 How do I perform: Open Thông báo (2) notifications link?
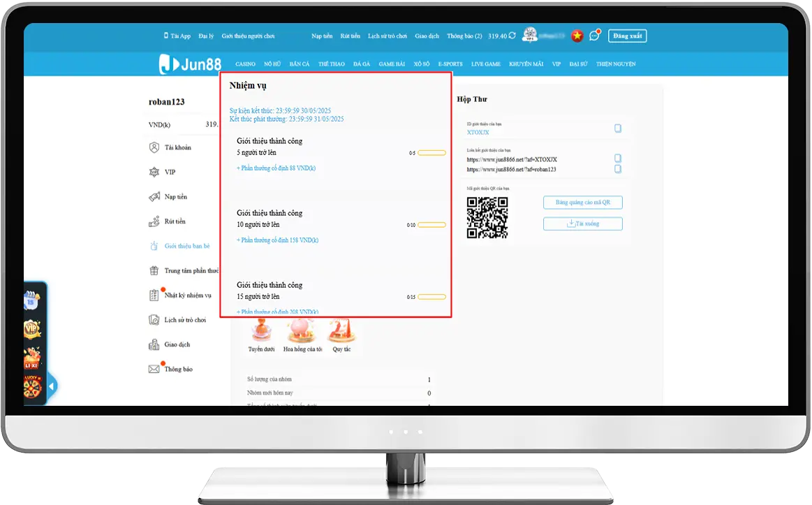tap(464, 36)
